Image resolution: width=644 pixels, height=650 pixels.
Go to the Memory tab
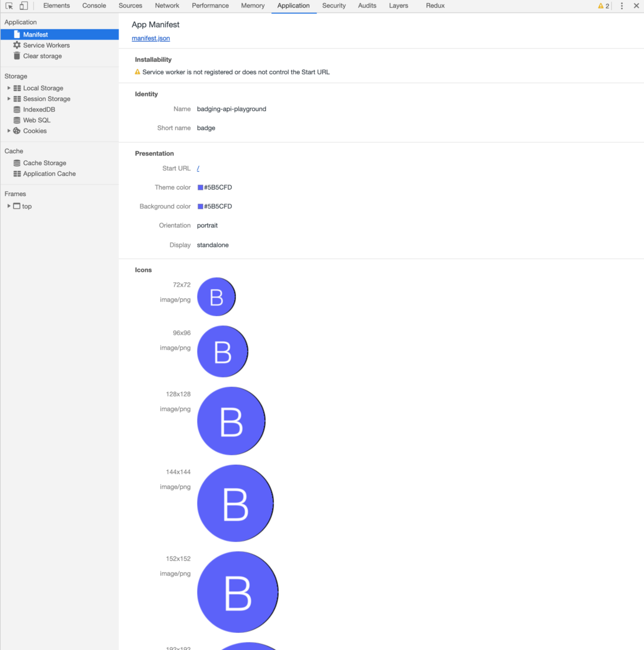[253, 6]
